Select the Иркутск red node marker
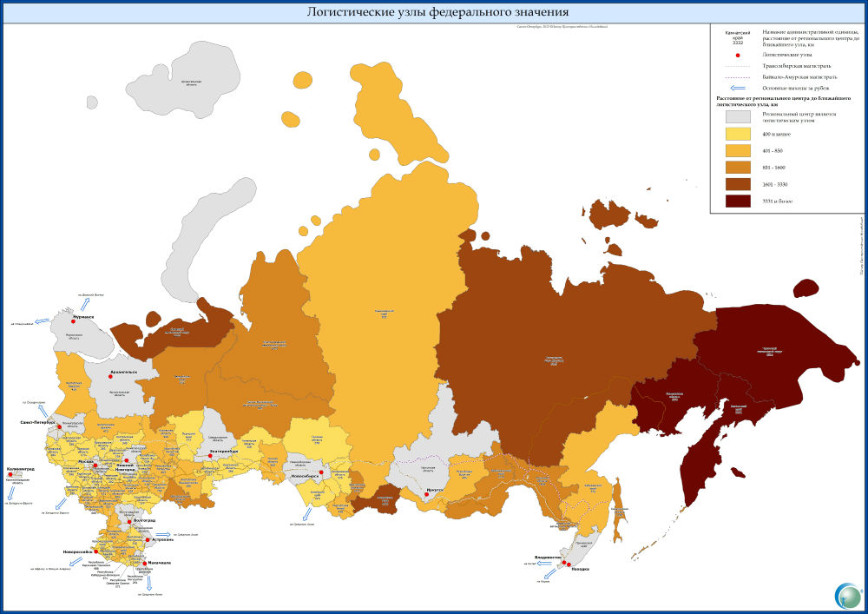Screen dimensions: 868x614 (426, 494)
